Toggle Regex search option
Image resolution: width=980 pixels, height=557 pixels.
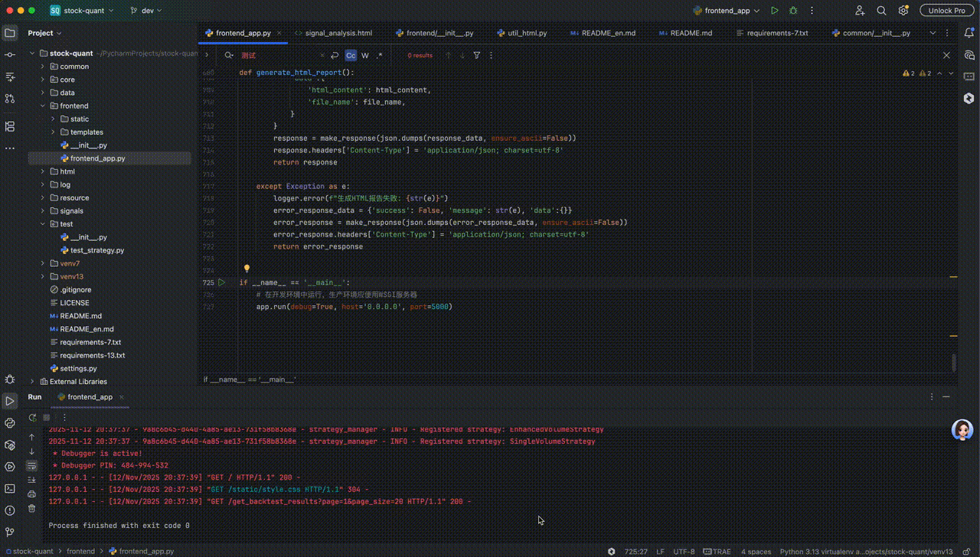380,56
